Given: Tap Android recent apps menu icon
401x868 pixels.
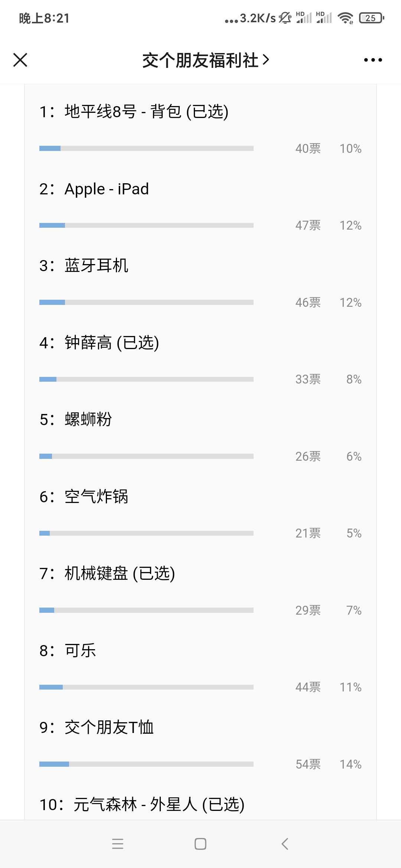Looking at the screenshot, I should pyautogui.click(x=118, y=844).
